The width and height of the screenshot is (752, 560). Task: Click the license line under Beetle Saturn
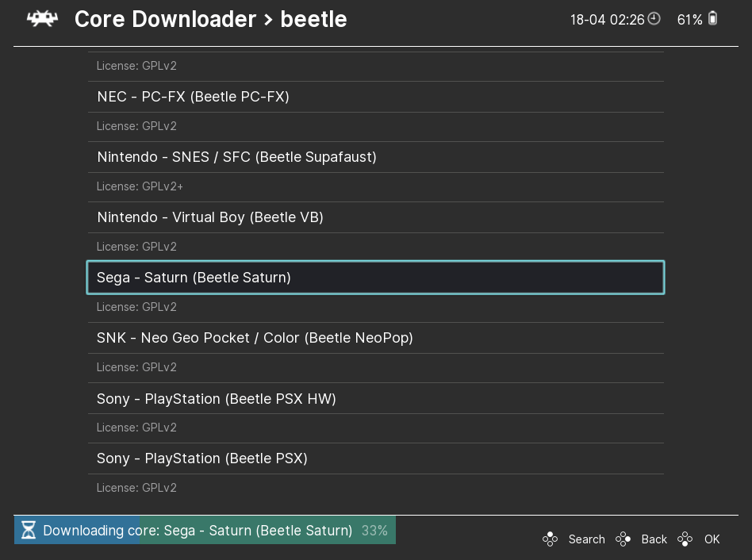point(136,307)
